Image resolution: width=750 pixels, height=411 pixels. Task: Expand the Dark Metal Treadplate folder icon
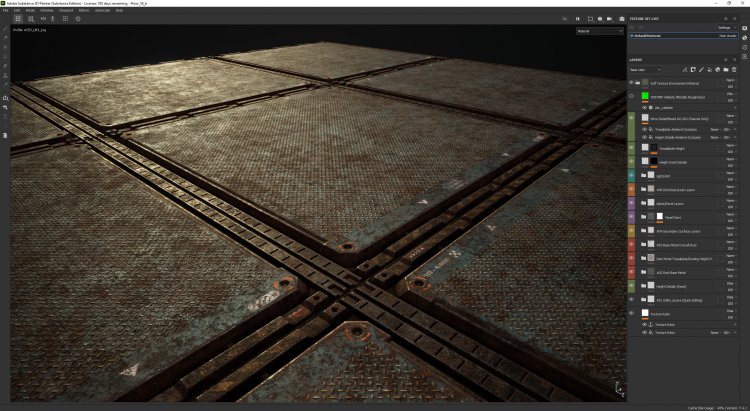643,258
